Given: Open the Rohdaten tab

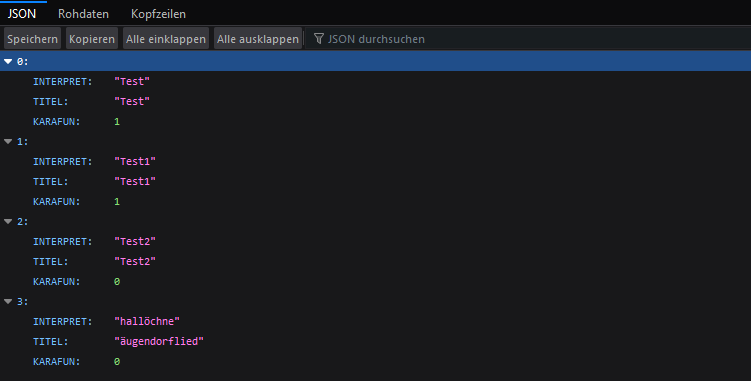Looking at the screenshot, I should [x=83, y=14].
